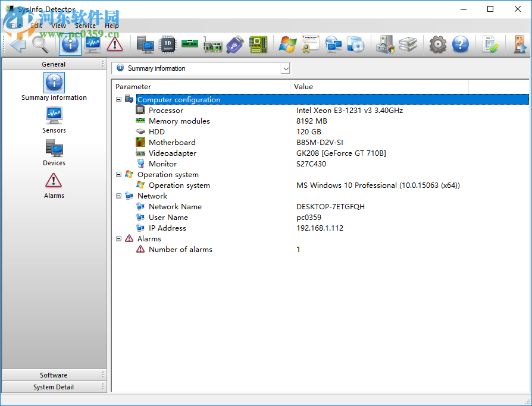
Task: Click the green memory module toolbar icon
Action: tap(190, 44)
